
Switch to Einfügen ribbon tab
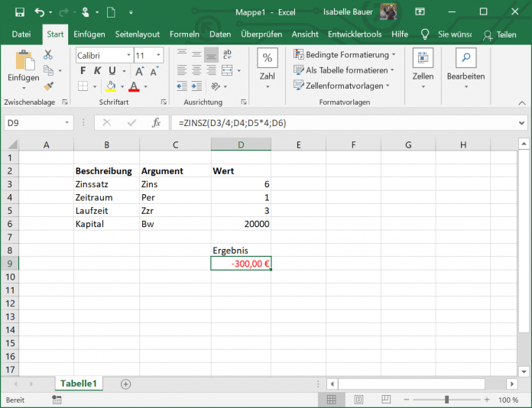click(89, 34)
